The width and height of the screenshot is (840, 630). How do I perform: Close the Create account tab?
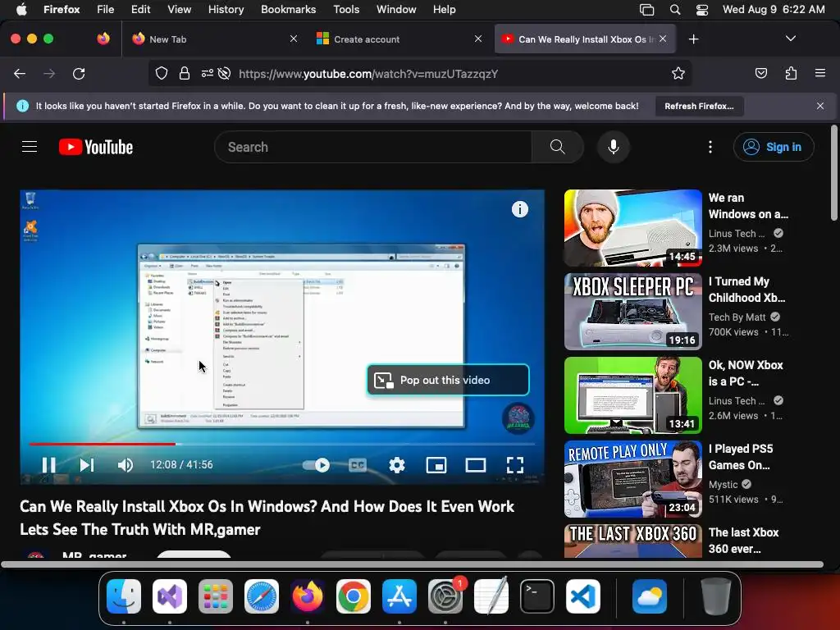478,39
